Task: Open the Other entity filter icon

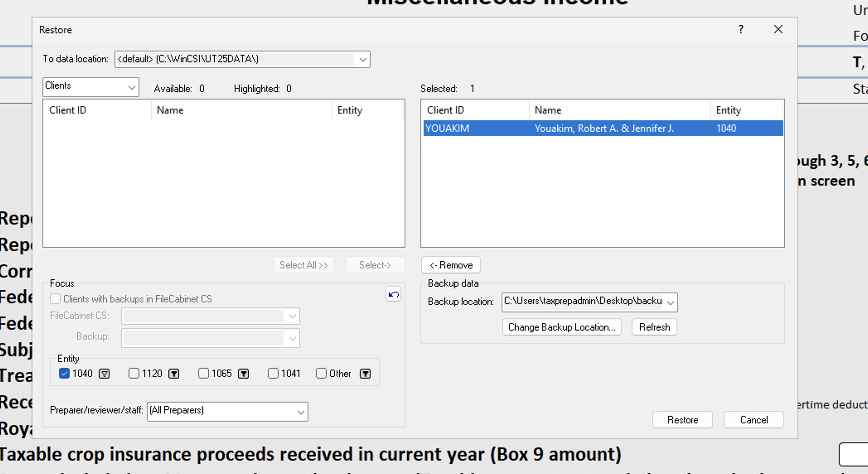Action: [365, 374]
